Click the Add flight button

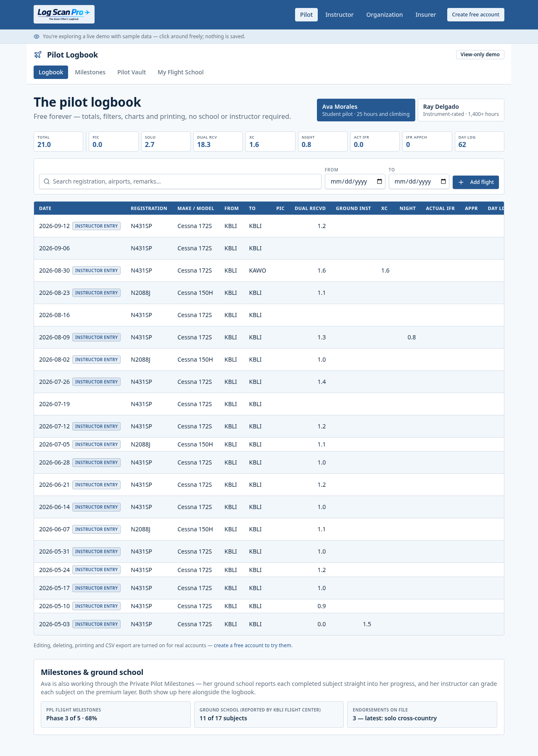476,182
